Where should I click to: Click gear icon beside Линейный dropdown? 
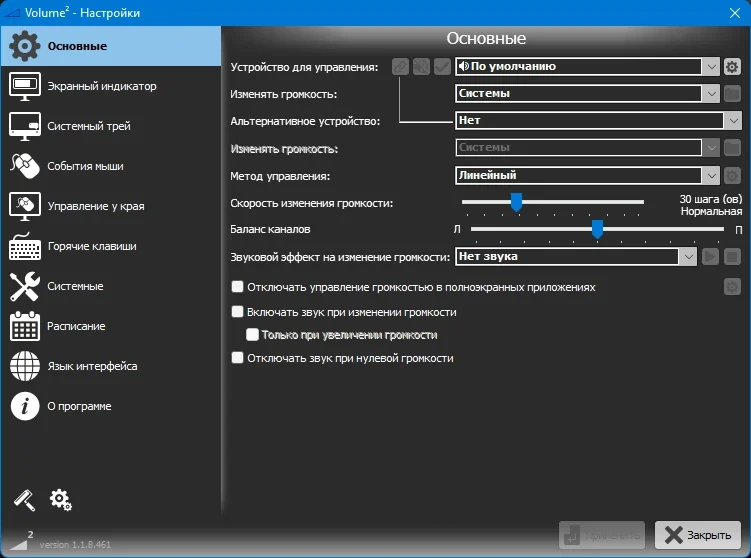pyautogui.click(x=732, y=175)
